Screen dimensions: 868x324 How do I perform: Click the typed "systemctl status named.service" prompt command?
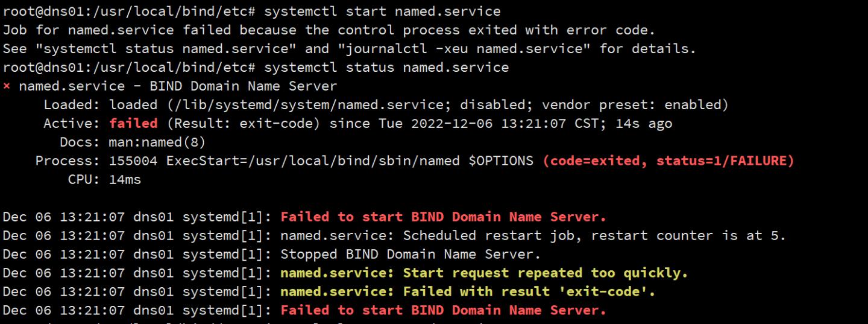386,68
